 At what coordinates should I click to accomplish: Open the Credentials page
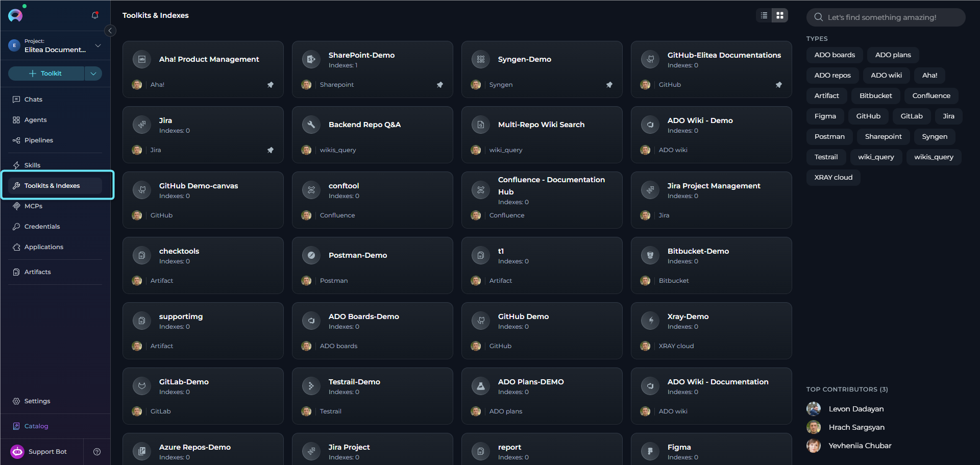click(55, 227)
